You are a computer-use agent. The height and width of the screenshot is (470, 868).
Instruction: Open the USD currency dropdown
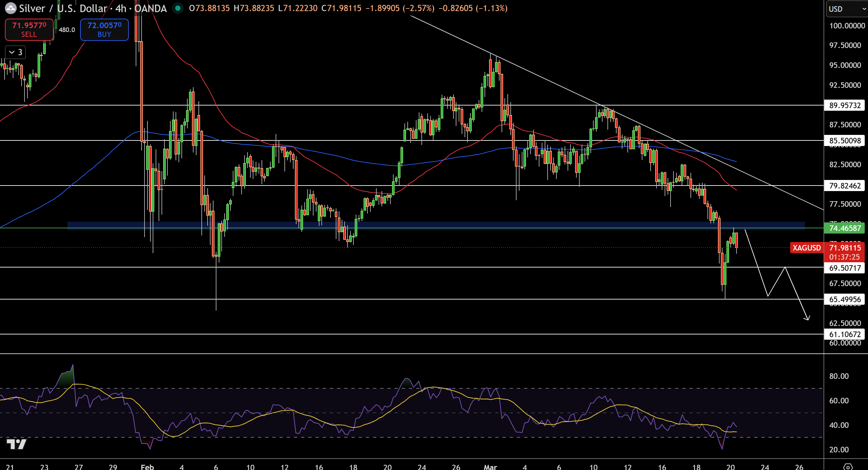847,9
